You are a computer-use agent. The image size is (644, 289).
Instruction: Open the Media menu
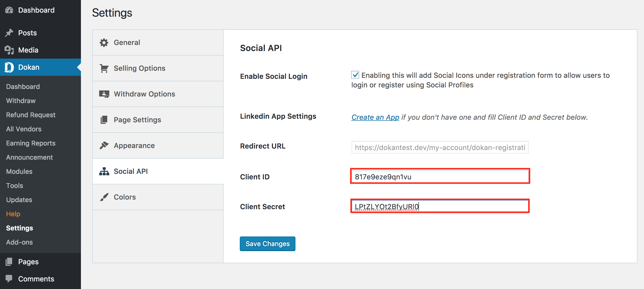40,50
